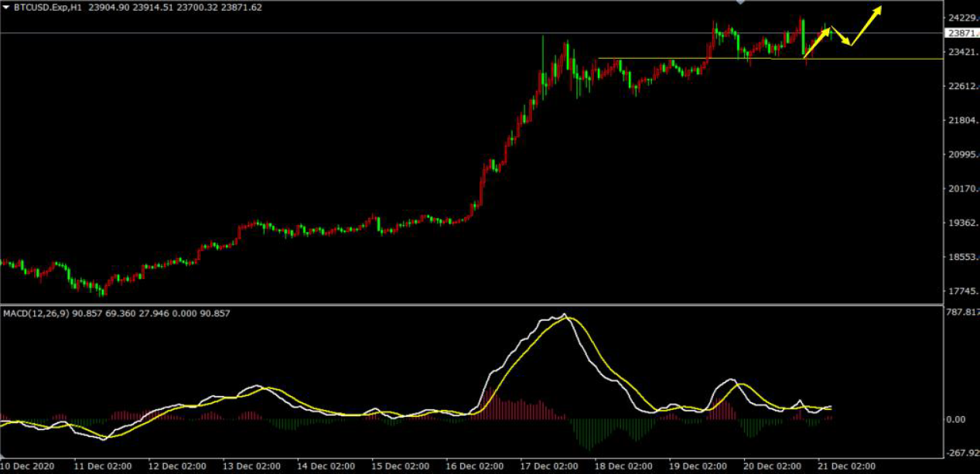
Task: Click the small triangle beside BTCUSD.Exp,H1 title
Action: tap(6, 7)
